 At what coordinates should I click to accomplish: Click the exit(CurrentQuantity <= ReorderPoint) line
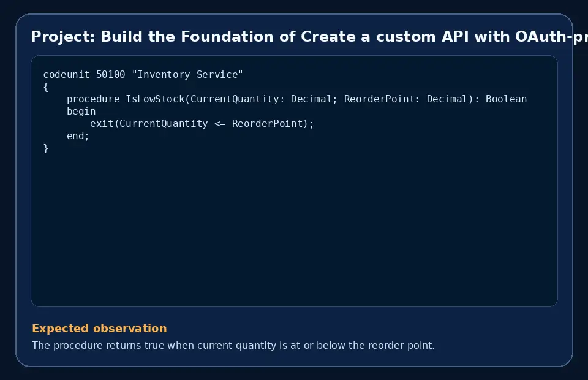click(202, 124)
